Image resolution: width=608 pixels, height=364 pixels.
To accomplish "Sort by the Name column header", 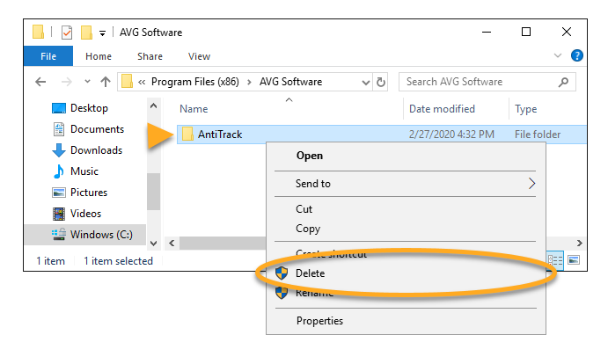I will 194,109.
